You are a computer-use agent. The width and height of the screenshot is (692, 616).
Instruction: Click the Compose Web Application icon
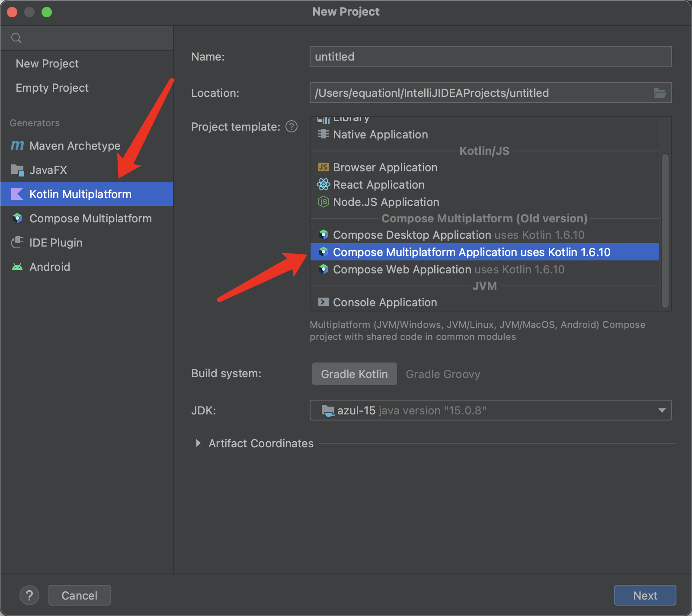(323, 269)
